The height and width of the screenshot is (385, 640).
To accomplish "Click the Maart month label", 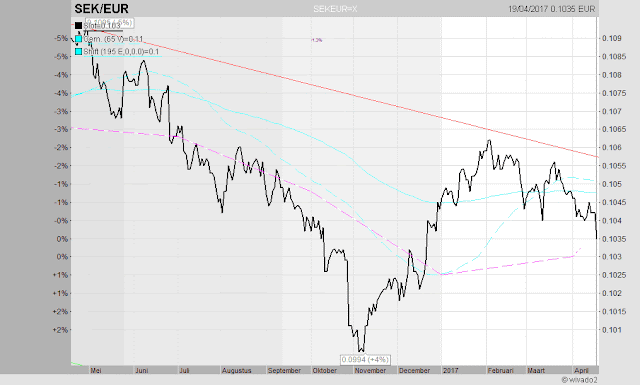I will (536, 370).
